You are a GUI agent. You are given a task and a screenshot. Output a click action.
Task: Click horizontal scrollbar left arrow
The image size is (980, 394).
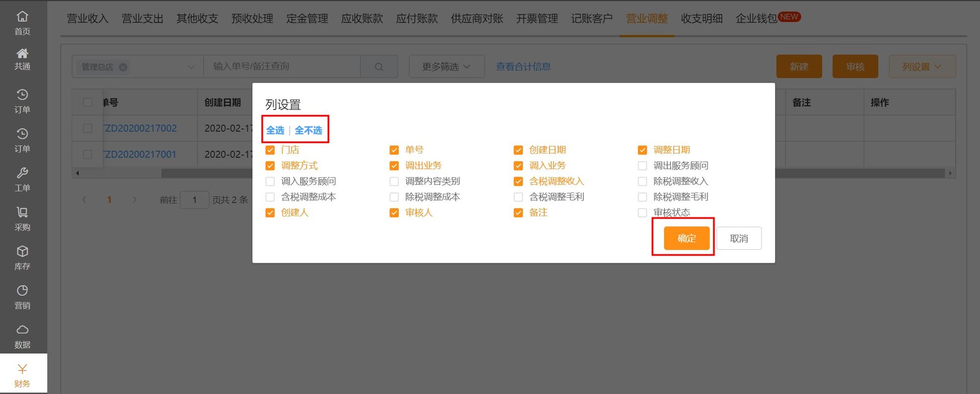click(x=77, y=173)
